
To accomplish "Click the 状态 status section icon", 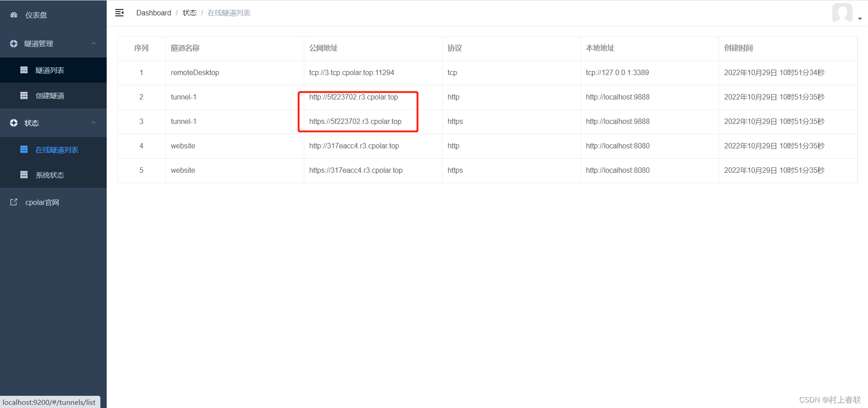I will click(13, 123).
